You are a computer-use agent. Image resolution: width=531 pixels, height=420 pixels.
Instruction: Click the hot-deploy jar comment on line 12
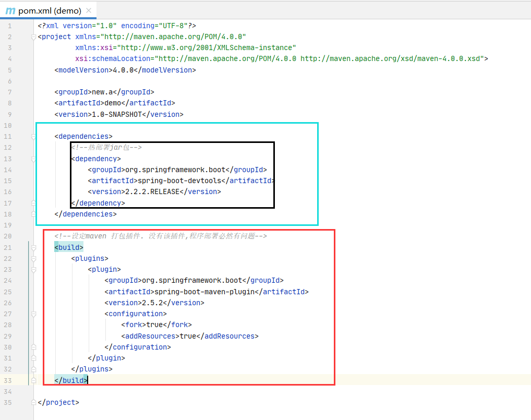pyautogui.click(x=106, y=147)
